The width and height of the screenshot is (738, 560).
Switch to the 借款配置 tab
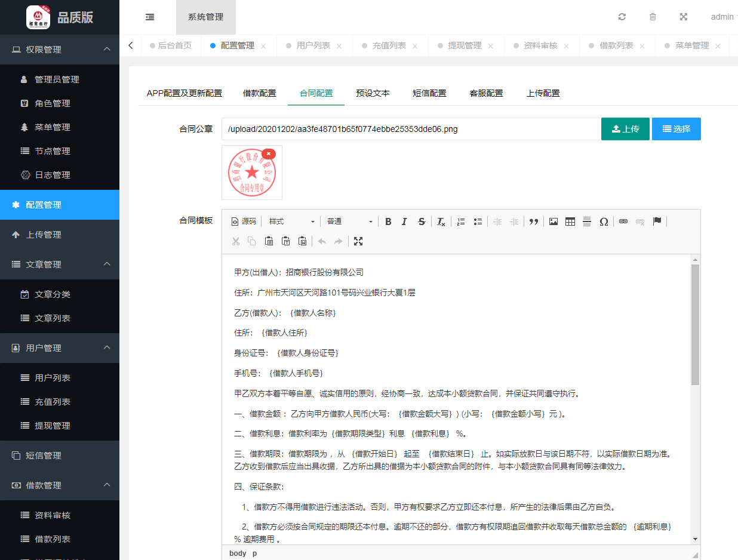tap(260, 93)
